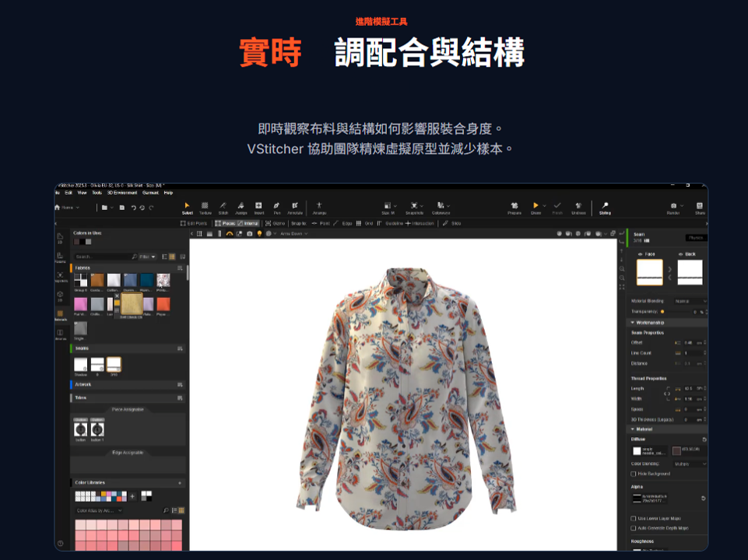Enable the Hide Background checkbox

[x=634, y=474]
